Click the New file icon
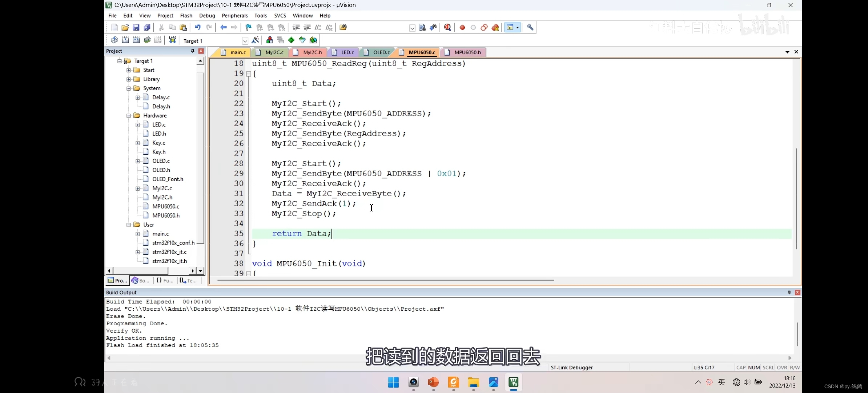The height and width of the screenshot is (393, 868). [114, 27]
